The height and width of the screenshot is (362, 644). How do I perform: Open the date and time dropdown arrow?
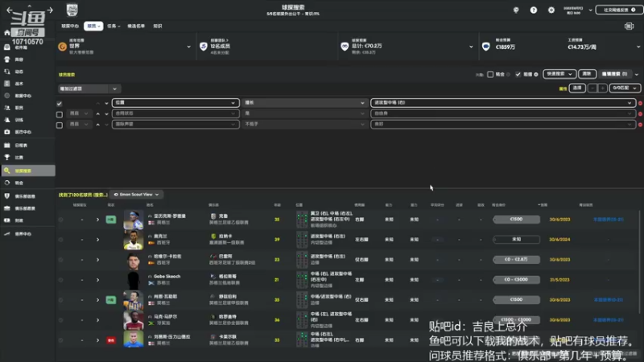(591, 10)
